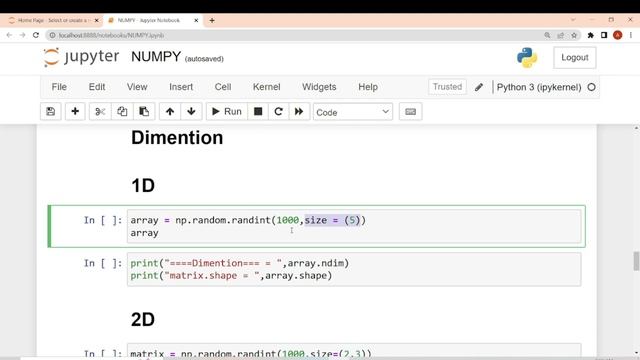The image size is (640, 360).
Task: Open the tab search chevron
Action: (573, 20)
